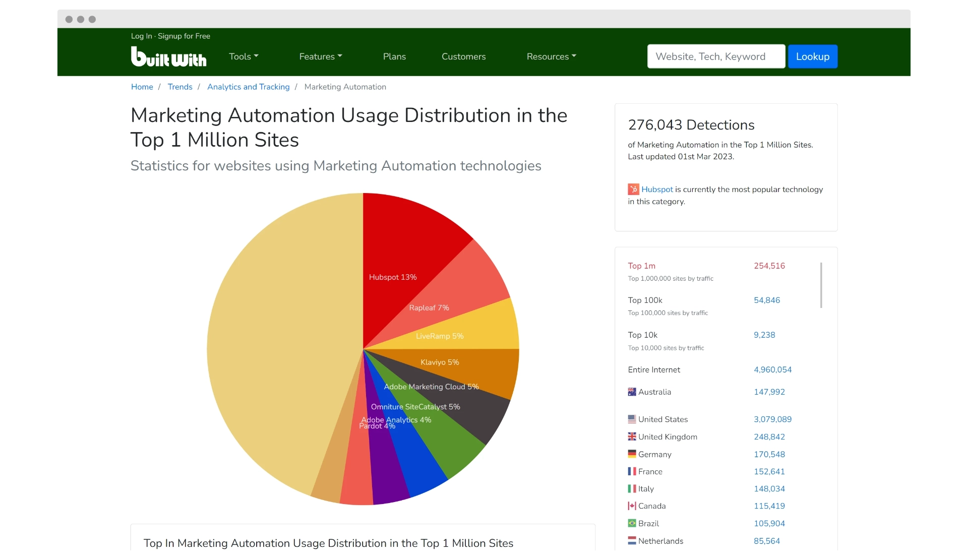Click the Canada flag icon

pyautogui.click(x=632, y=506)
